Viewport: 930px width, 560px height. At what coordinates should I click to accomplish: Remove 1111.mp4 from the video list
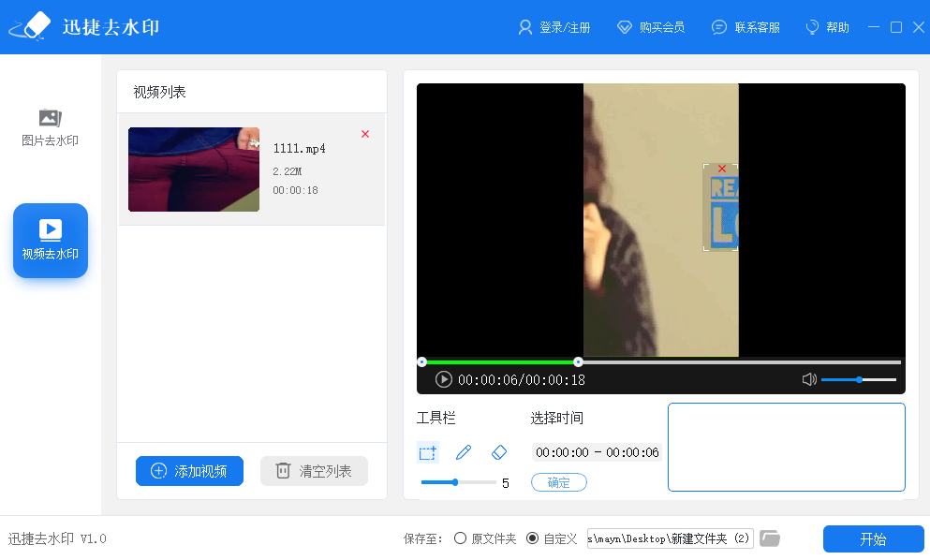tap(365, 134)
